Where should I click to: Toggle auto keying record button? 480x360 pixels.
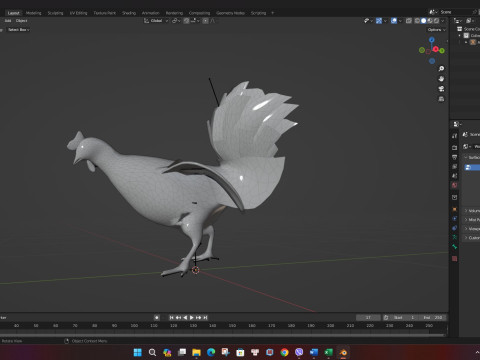pos(157,317)
